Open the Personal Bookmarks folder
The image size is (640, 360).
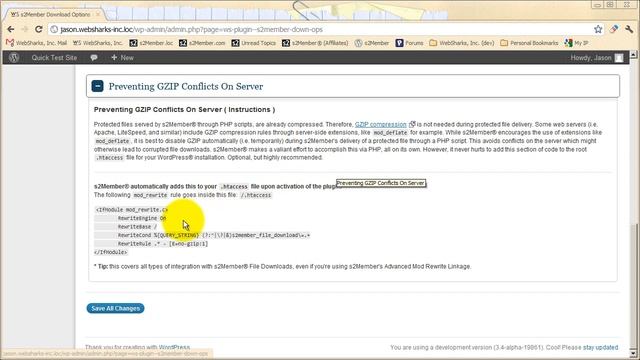point(529,43)
